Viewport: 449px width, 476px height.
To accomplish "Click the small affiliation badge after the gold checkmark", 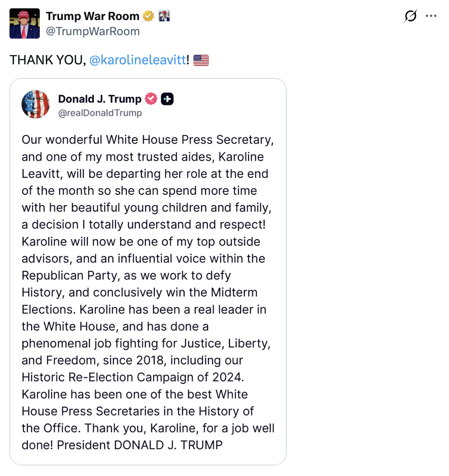I will (164, 16).
